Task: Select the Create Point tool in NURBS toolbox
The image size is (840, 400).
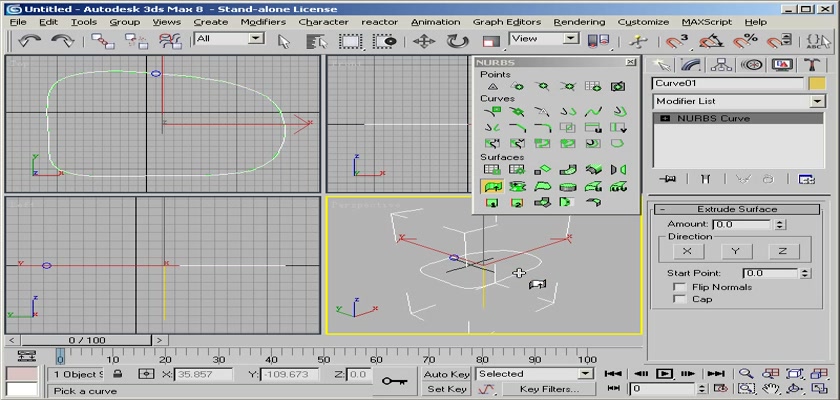Action: tap(493, 86)
